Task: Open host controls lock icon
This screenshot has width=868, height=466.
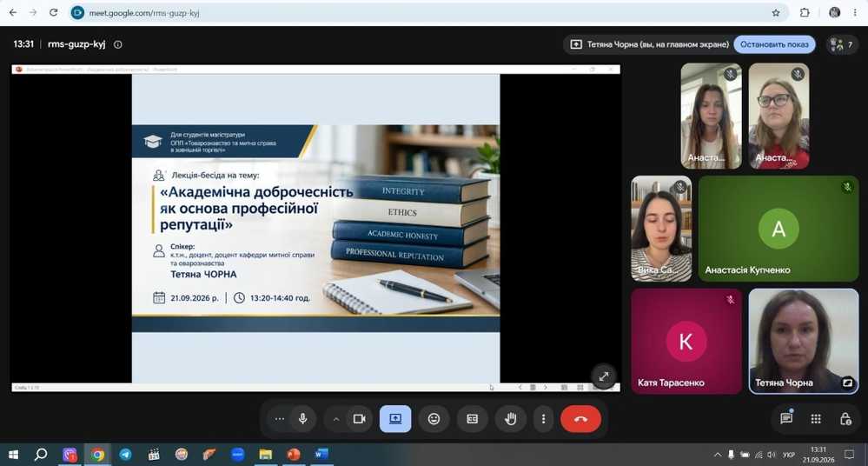Action: [845, 419]
